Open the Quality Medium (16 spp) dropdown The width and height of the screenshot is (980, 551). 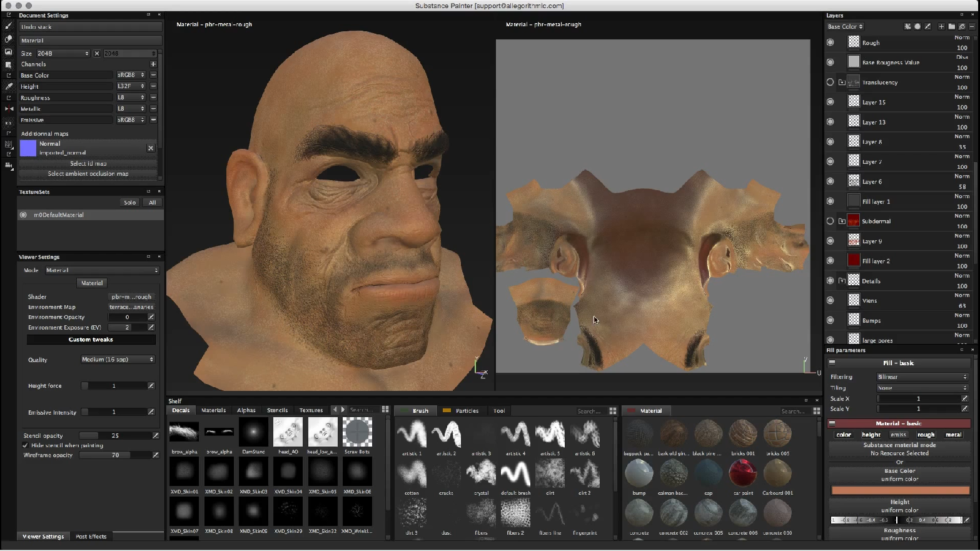tap(118, 360)
